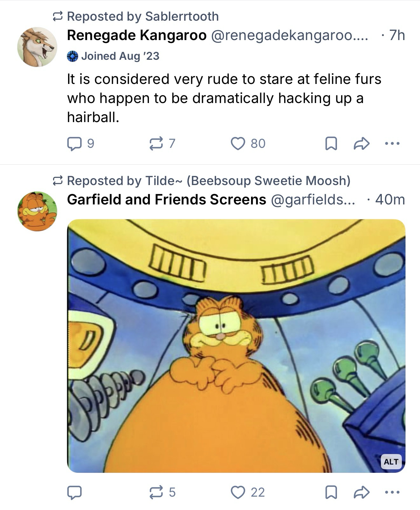This screenshot has height=510, width=420.
Task: Bookmark the Renegade Kangaroo post
Action: pos(331,144)
